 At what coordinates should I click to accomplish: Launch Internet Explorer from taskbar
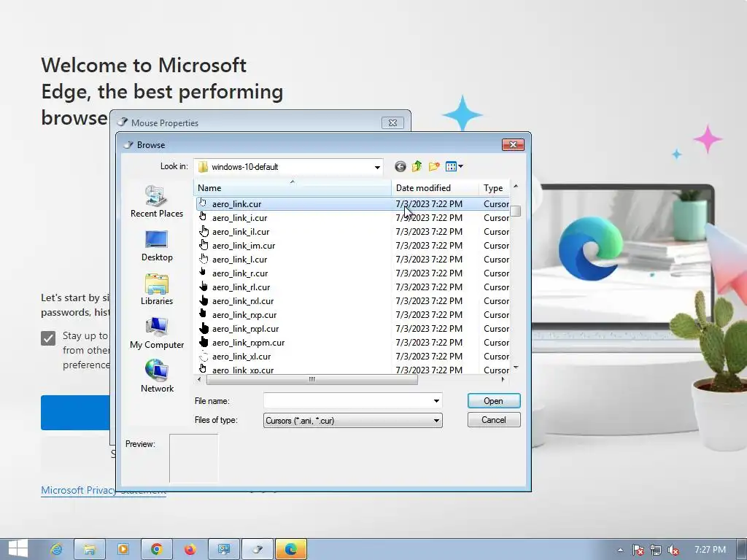pos(56,549)
